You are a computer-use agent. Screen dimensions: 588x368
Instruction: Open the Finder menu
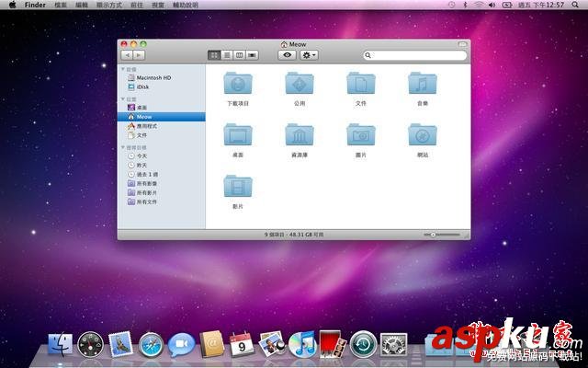35,5
